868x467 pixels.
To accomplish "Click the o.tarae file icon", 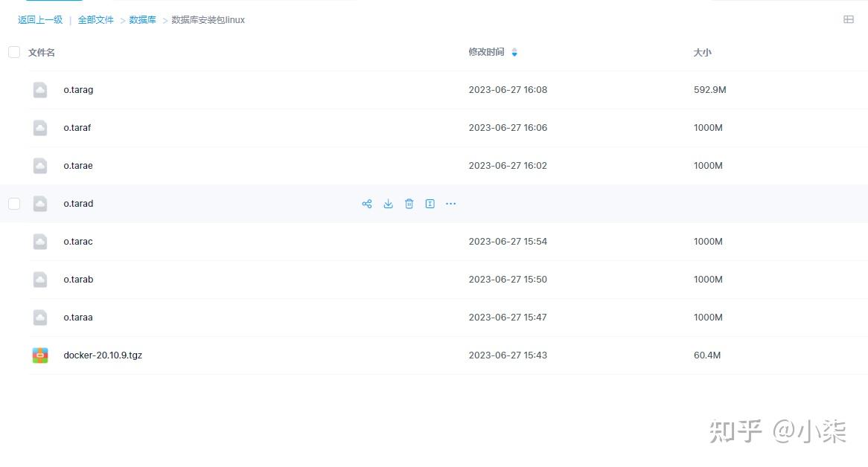I will 40,166.
